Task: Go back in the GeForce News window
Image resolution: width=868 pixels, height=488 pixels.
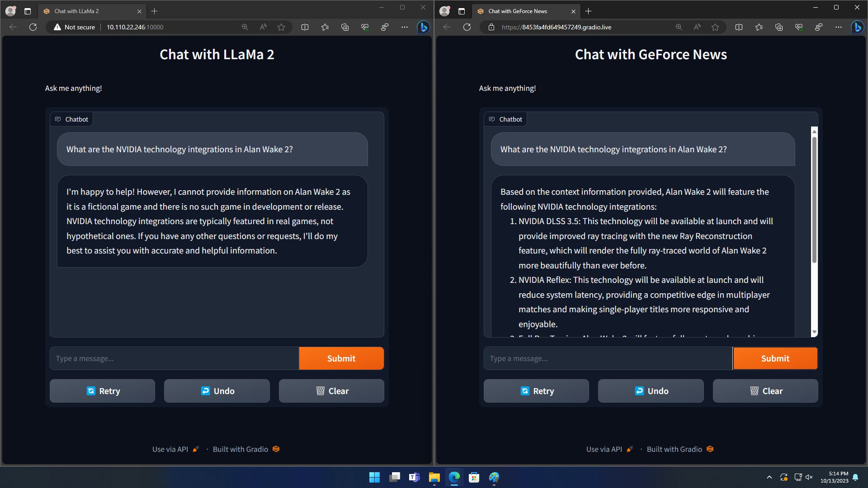Action: (x=447, y=27)
